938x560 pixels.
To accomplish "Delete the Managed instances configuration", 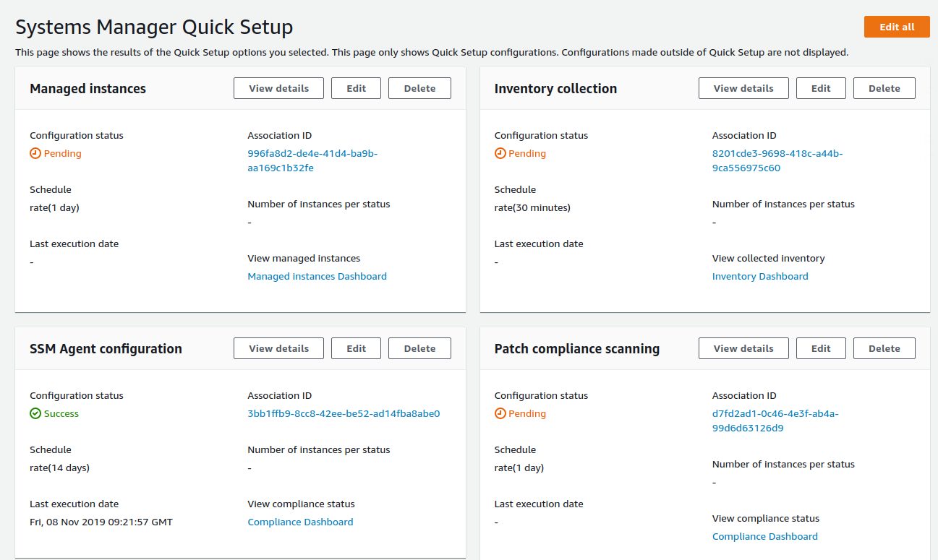I will [419, 88].
